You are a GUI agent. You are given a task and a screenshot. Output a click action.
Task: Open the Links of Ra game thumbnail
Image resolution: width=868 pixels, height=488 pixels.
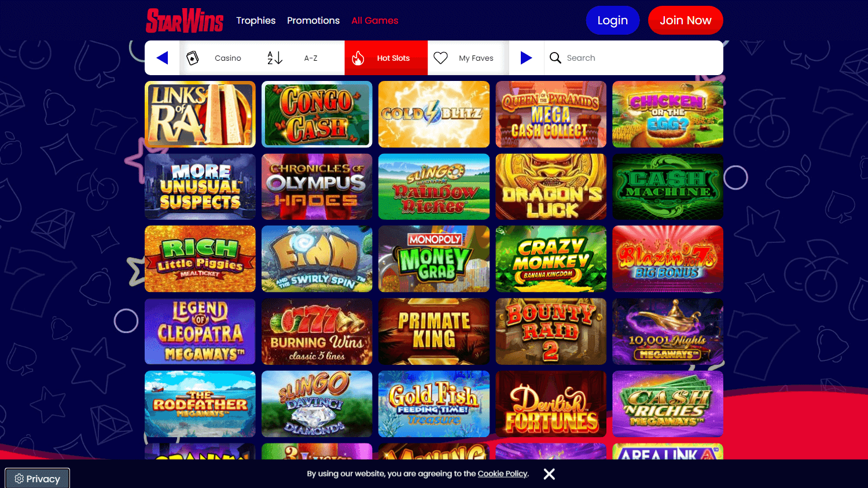(200, 114)
